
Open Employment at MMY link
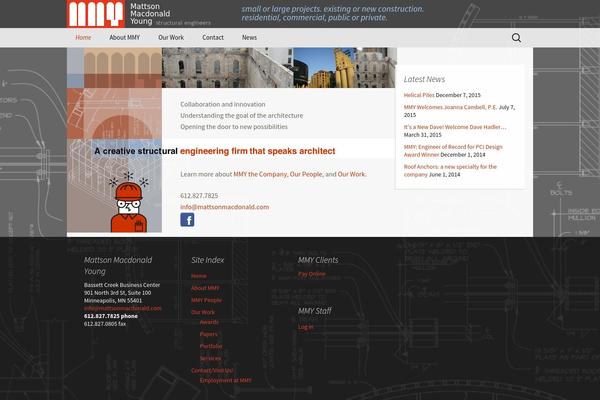226,380
